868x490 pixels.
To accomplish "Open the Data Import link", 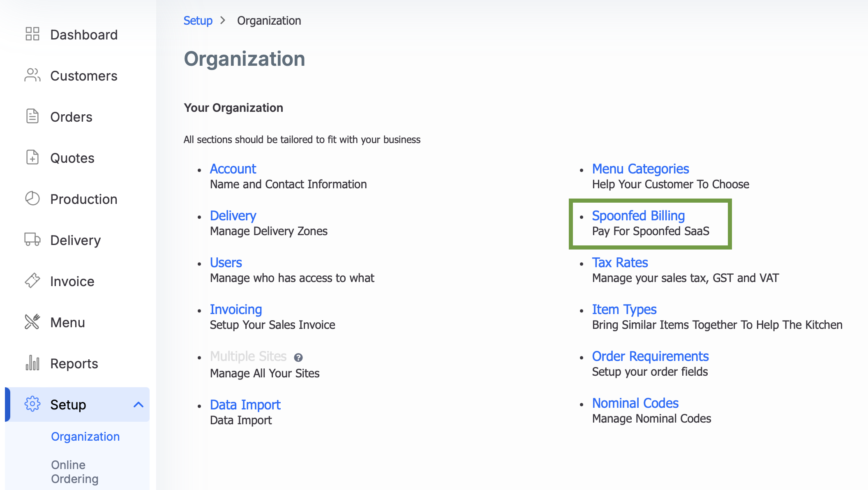I will 245,405.
